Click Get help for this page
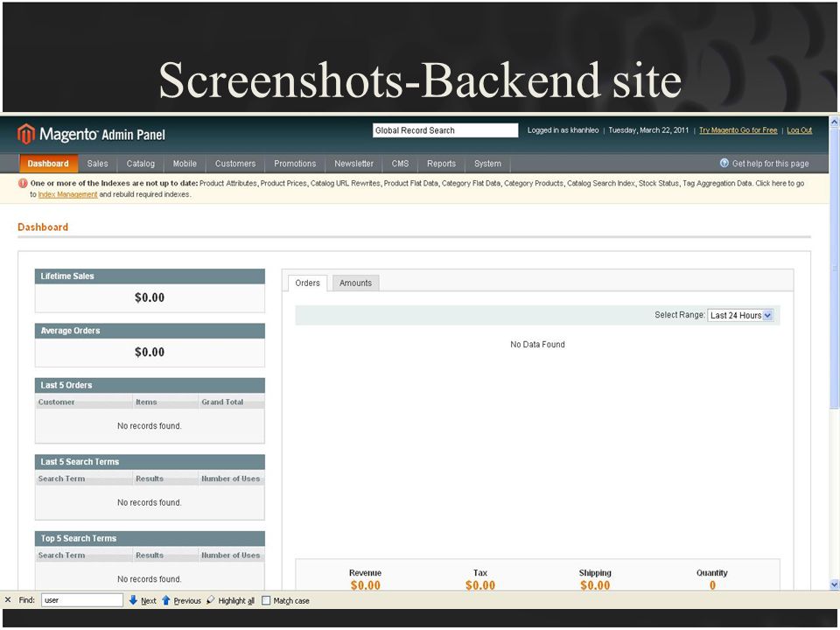Screen dimensions: 840x630 (x=770, y=164)
